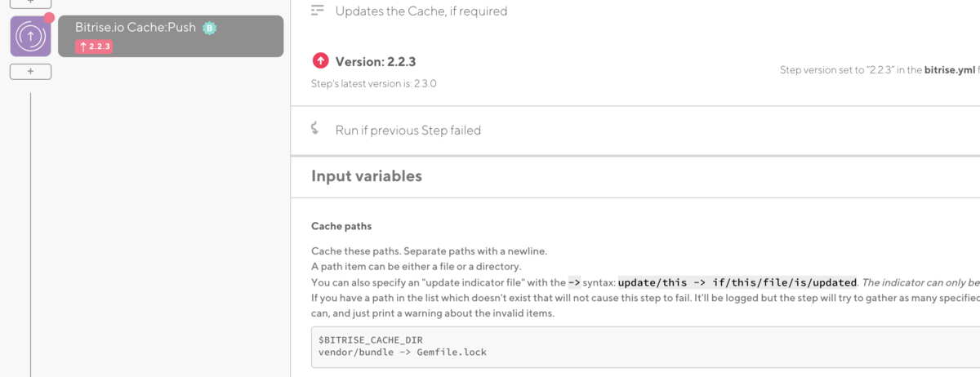Collapse the Input variables section
The height and width of the screenshot is (377, 980).
[x=367, y=176]
